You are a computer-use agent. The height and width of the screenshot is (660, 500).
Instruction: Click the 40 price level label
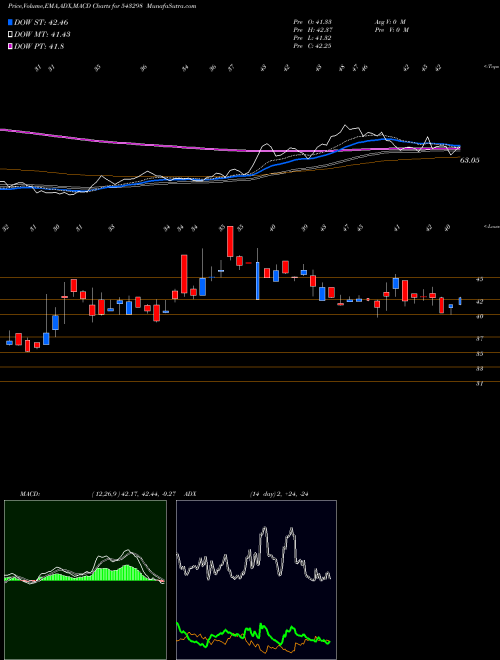coord(479,317)
